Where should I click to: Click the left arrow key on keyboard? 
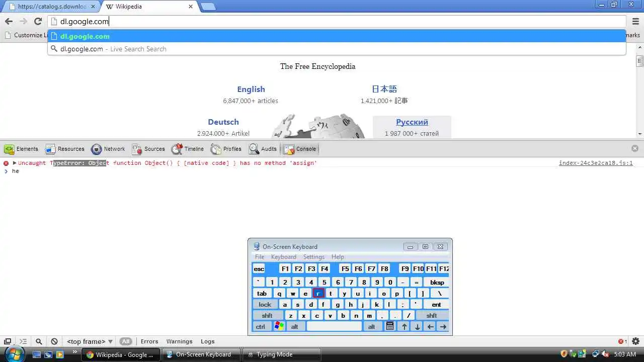click(430, 326)
